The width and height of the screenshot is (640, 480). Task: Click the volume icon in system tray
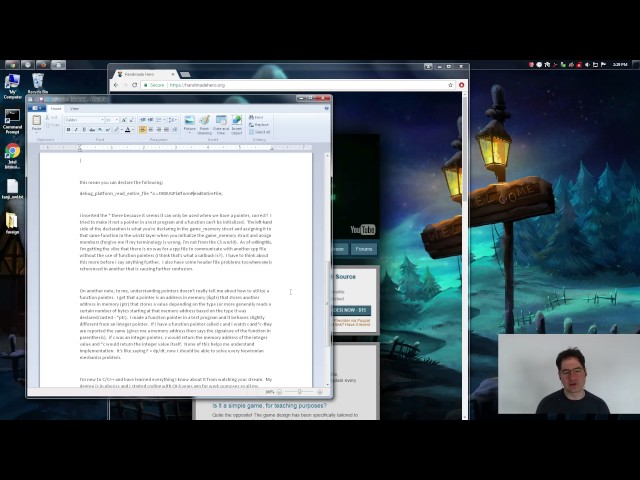click(x=587, y=64)
